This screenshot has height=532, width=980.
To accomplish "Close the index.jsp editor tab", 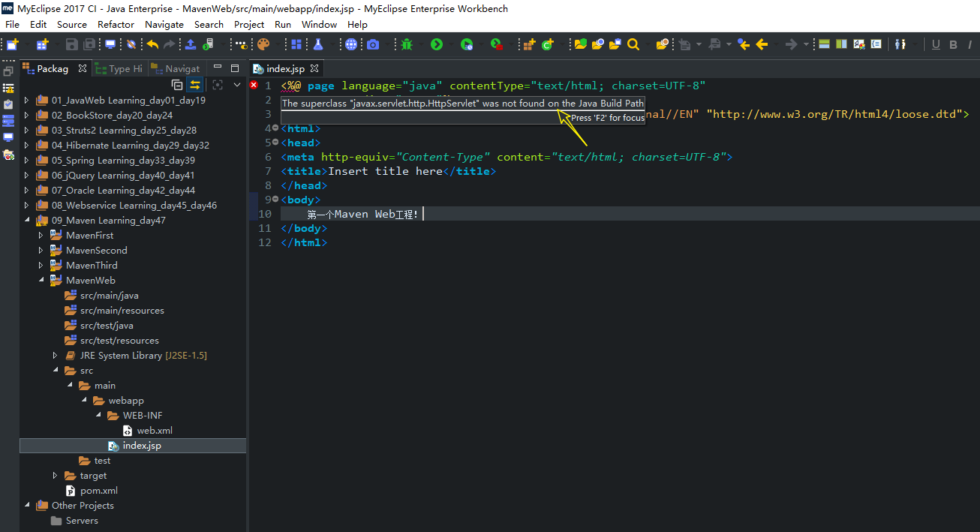I will click(315, 68).
